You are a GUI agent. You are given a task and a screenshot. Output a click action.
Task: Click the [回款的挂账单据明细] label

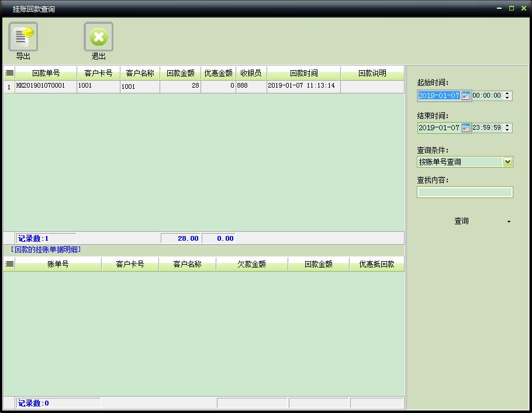[x=46, y=249]
